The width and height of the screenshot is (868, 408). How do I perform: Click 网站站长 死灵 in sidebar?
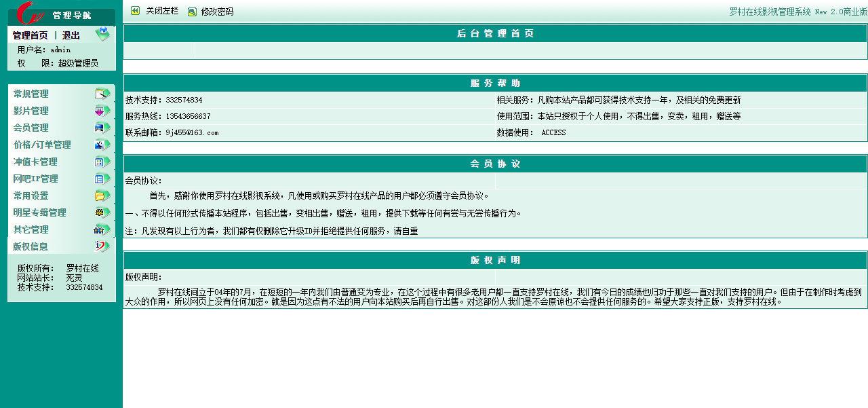50,278
